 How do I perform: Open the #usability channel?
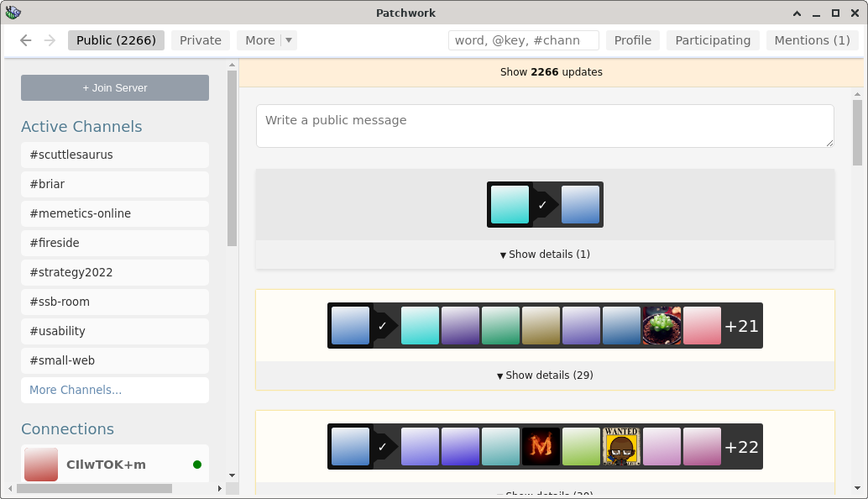pos(115,331)
